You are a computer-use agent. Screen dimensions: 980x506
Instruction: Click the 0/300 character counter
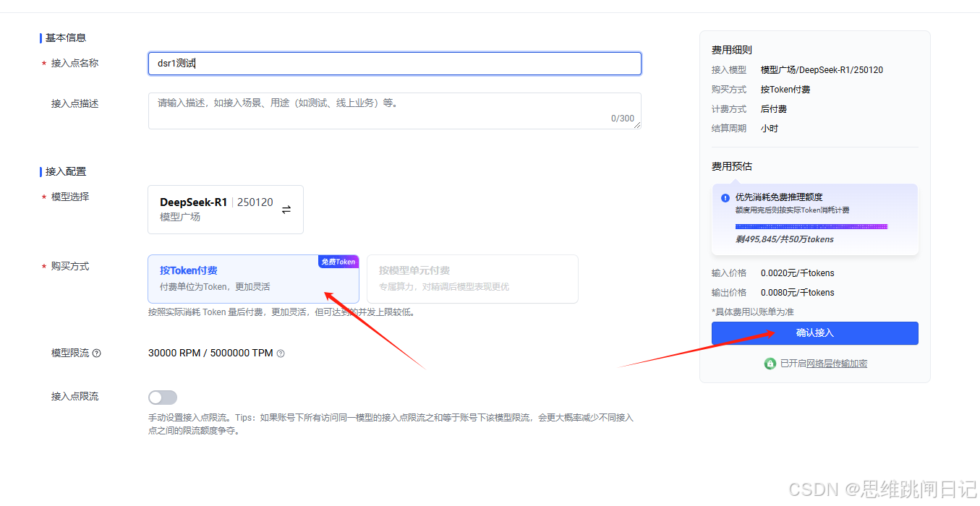[622, 119]
